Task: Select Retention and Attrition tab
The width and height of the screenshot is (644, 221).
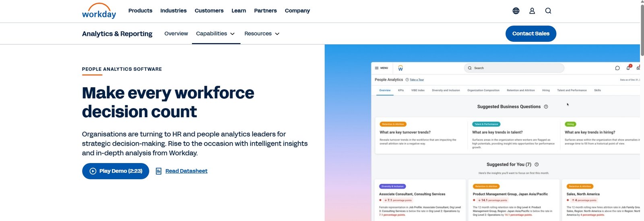Action: [521, 91]
